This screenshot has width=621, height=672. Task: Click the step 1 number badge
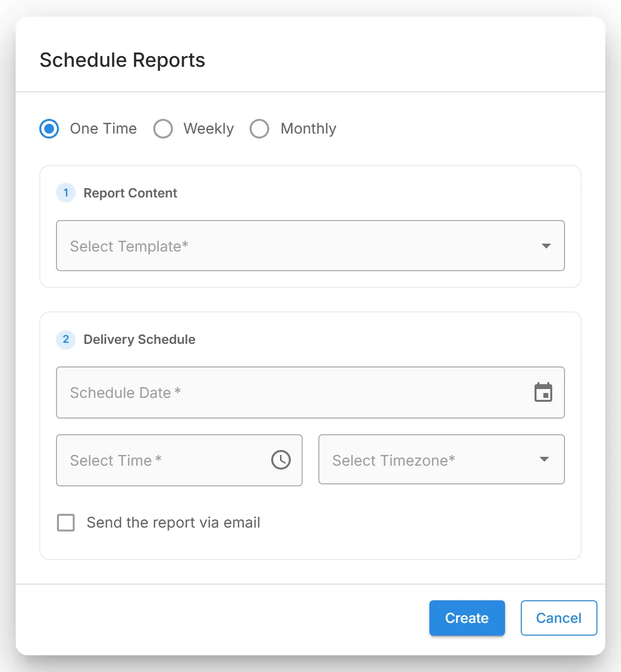click(x=66, y=193)
